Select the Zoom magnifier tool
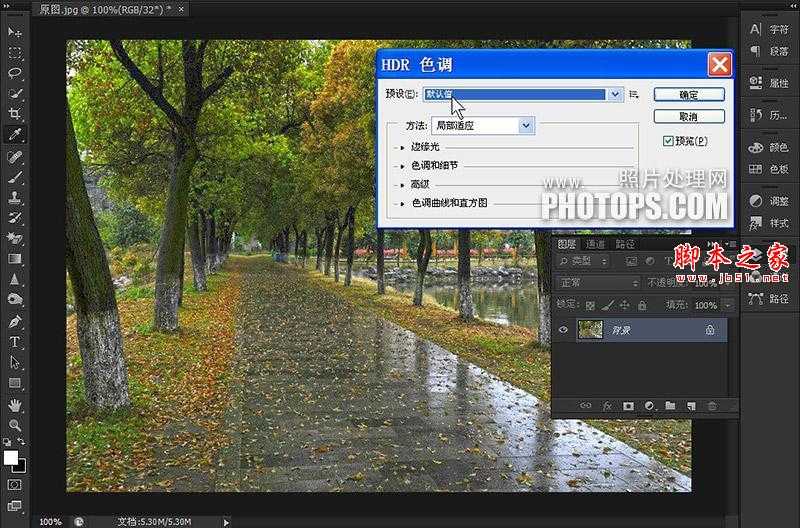Image resolution: width=800 pixels, height=528 pixels. coord(14,424)
